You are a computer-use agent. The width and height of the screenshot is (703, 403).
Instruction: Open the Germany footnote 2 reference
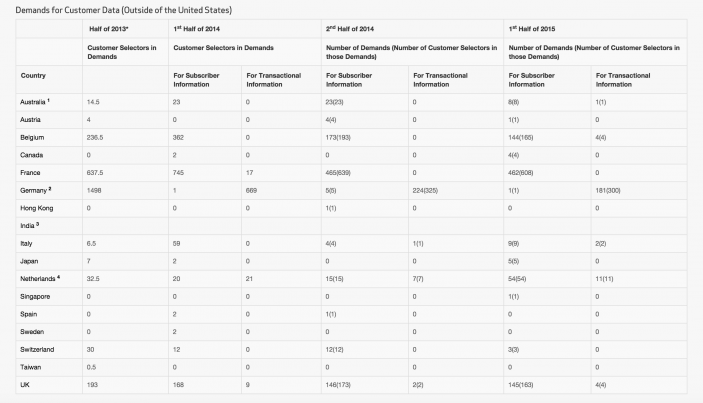pyautogui.click(x=49, y=187)
